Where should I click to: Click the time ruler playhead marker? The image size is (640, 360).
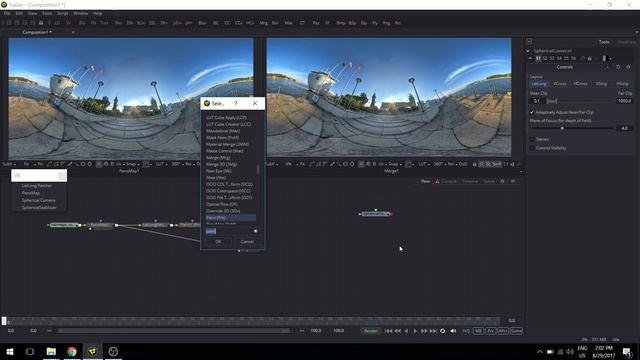(4, 321)
